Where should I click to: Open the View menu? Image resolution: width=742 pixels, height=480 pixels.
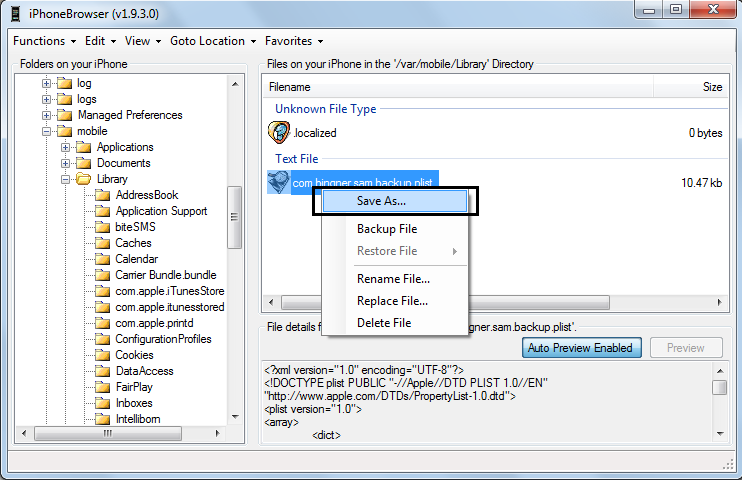tap(143, 41)
